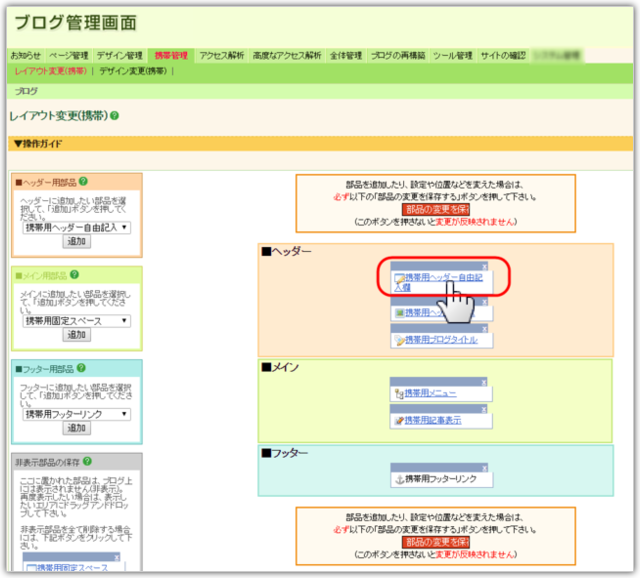Expand the 操作ガイド section
Image resolution: width=640 pixels, height=578 pixels.
click(x=38, y=144)
